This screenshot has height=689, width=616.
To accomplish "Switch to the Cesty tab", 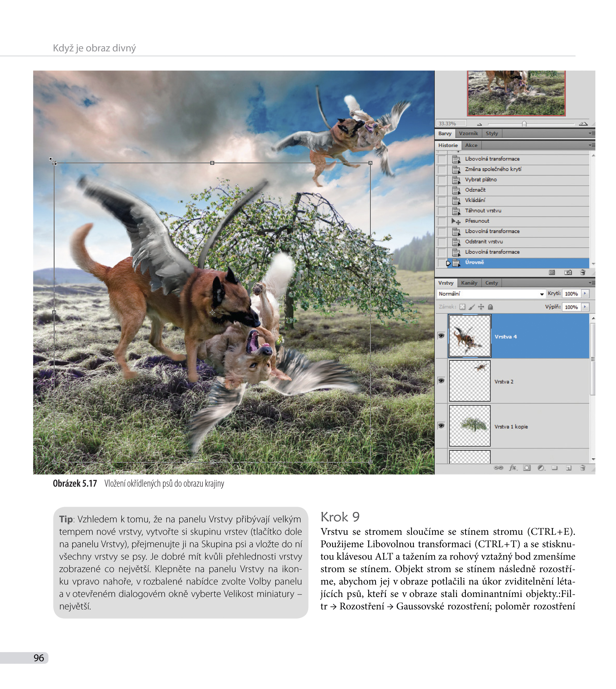I will click(x=491, y=283).
